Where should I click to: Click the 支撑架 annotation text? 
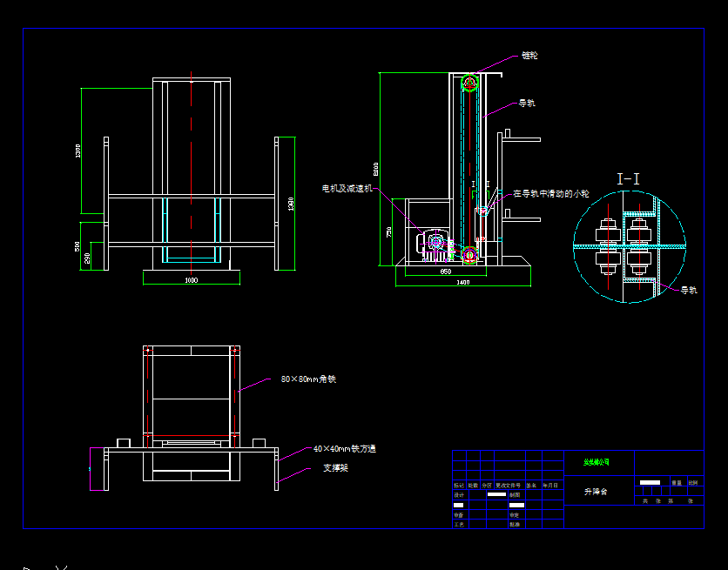click(x=335, y=468)
